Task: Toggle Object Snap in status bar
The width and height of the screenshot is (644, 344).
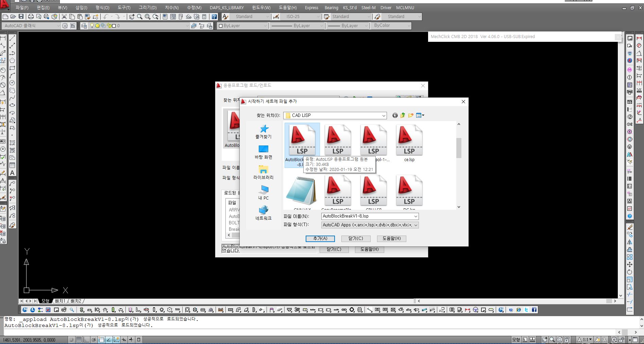Action: tap(101, 340)
